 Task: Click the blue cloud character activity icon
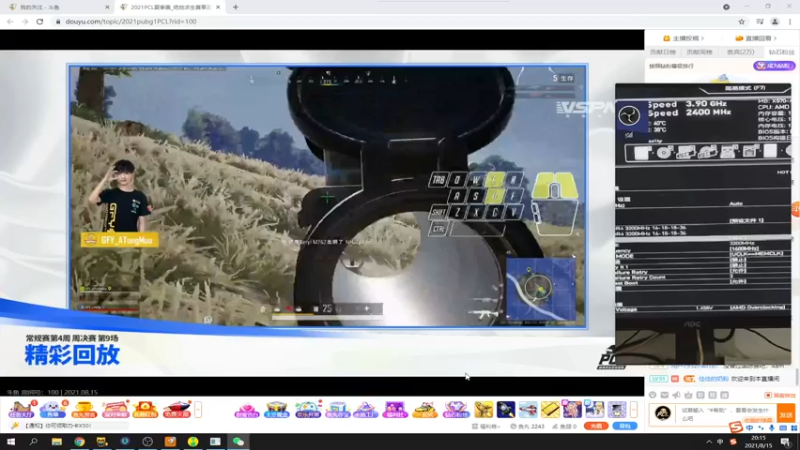coord(53,409)
